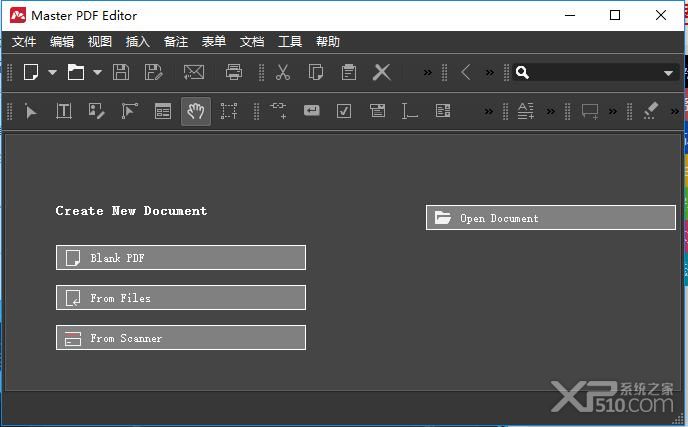This screenshot has width=688, height=427.
Task: Click the From Files button
Action: pos(181,298)
